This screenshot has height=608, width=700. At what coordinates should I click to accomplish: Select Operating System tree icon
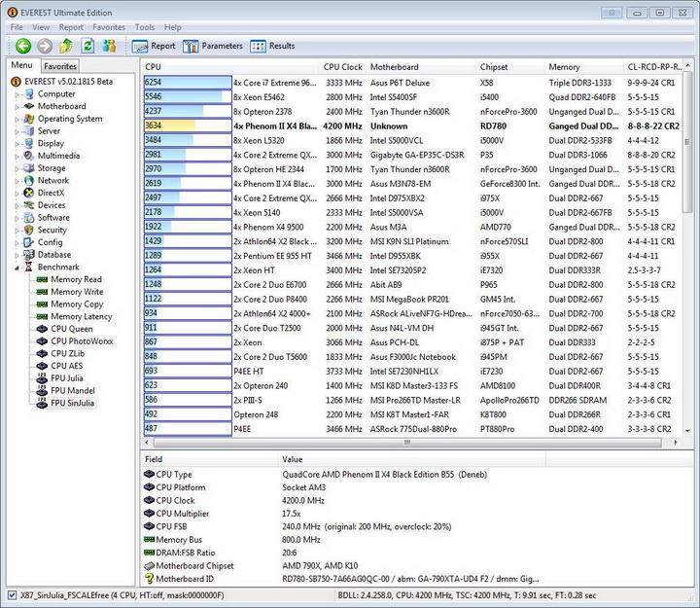(29, 119)
